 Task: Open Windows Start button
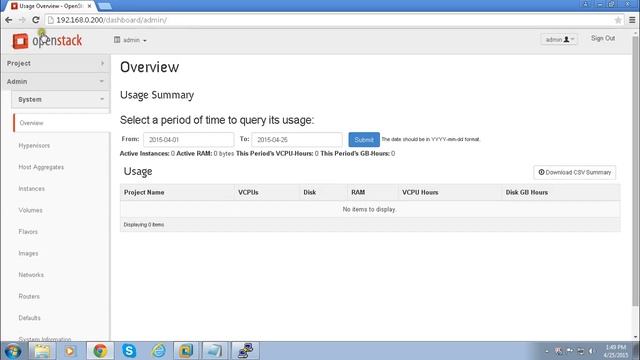[x=13, y=351]
